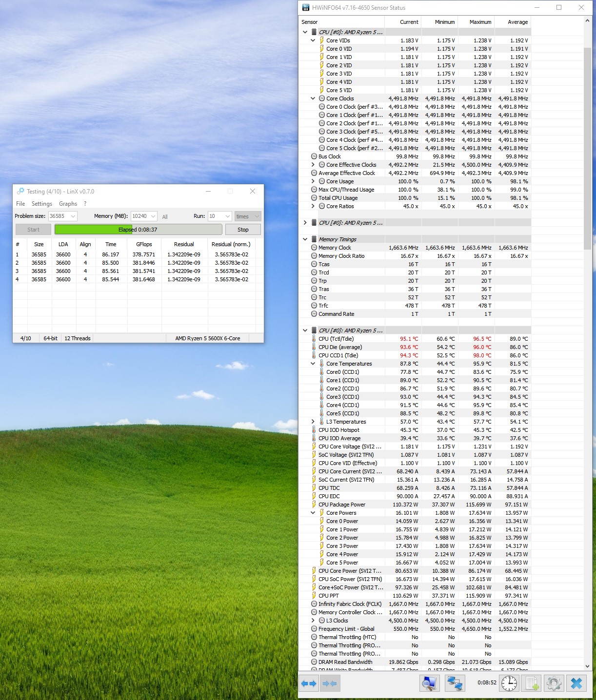Image resolution: width=596 pixels, height=700 pixels.
Task: Open the HWiNFO summary monitor-magnifier icon
Action: (429, 683)
